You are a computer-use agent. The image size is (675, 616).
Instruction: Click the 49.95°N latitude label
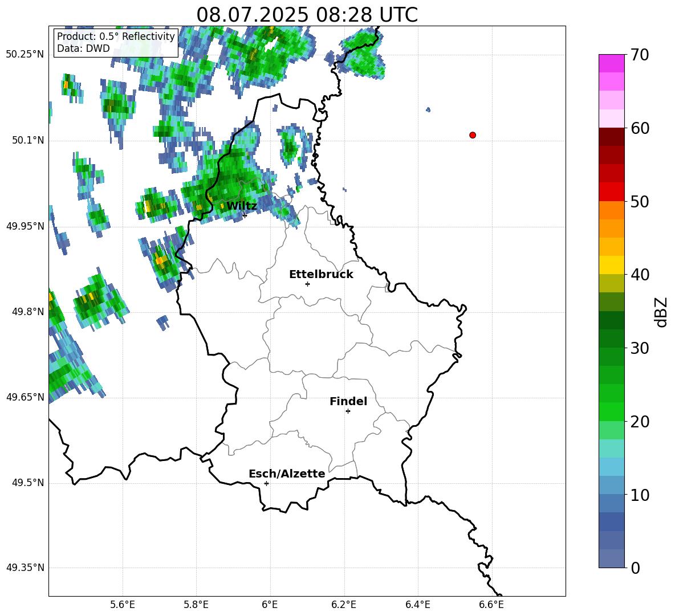coord(25,226)
